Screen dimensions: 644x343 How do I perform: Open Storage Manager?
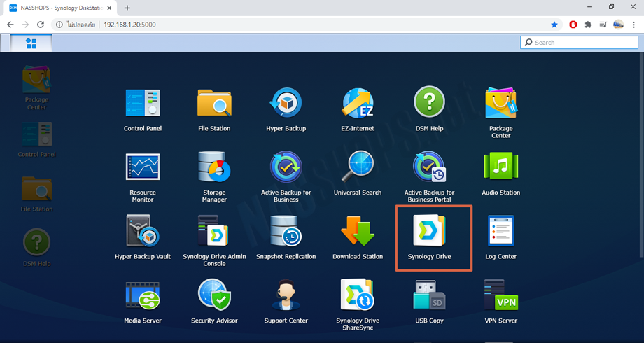tap(214, 176)
